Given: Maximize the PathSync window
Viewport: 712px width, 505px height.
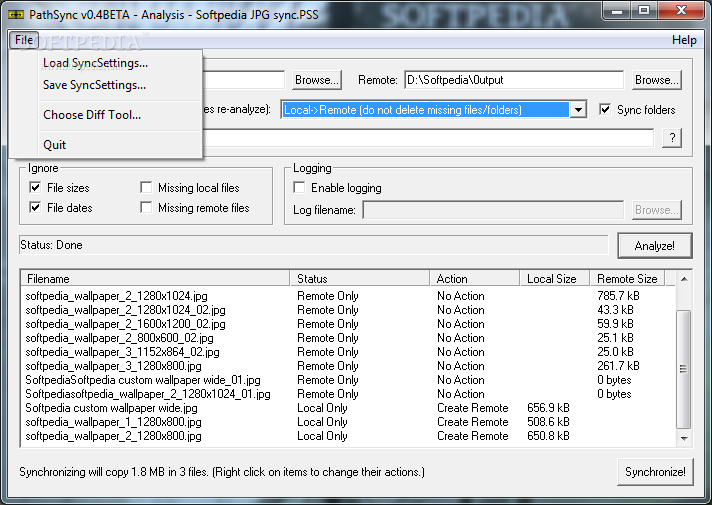Looking at the screenshot, I should (x=643, y=10).
